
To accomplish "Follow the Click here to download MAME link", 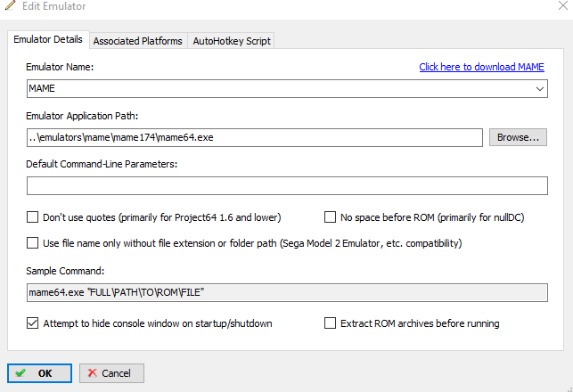I will coord(481,67).
